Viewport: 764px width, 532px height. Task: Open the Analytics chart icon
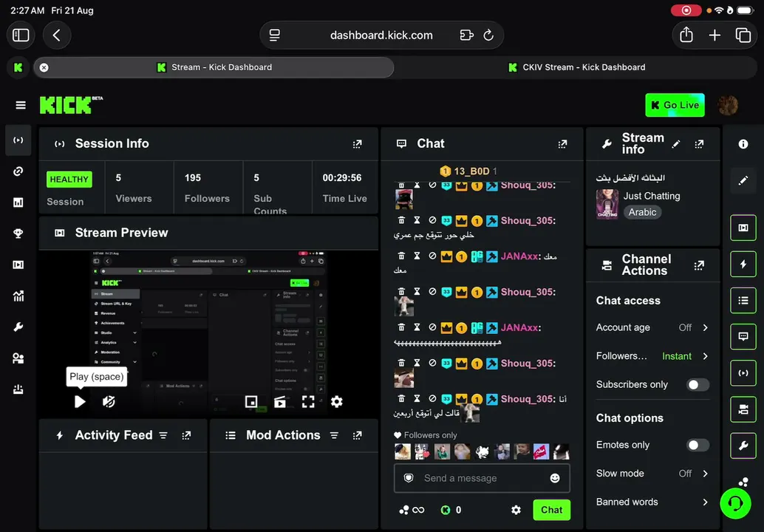pyautogui.click(x=18, y=296)
